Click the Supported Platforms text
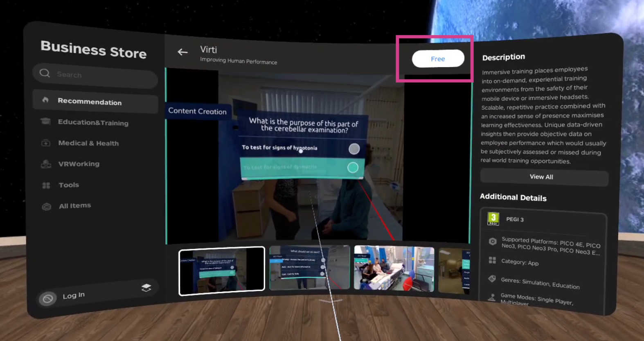This screenshot has width=644, height=341. click(551, 246)
